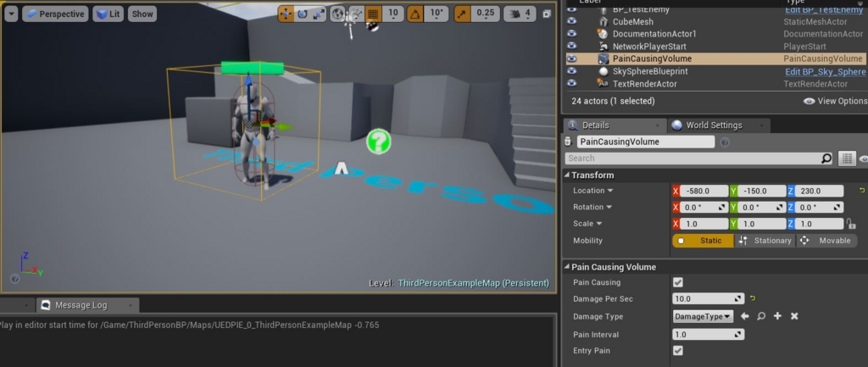Reset Location to default arrow

point(861,191)
